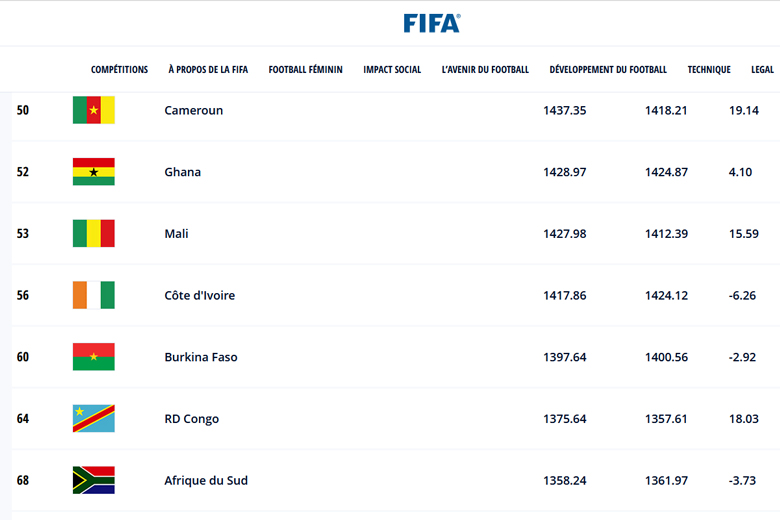Image resolution: width=780 pixels, height=520 pixels.
Task: Select the Cameroun team name
Action: [194, 110]
